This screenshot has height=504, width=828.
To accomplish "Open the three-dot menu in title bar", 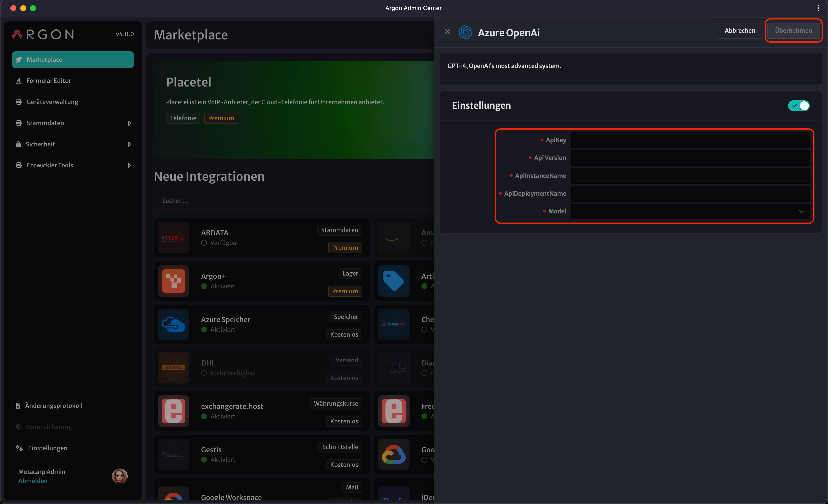I will (x=818, y=8).
